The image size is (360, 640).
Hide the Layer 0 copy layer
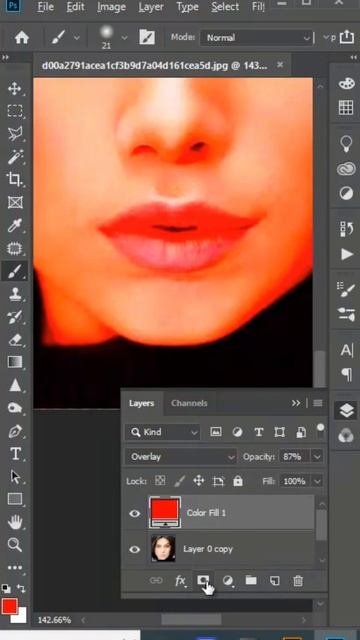click(135, 549)
